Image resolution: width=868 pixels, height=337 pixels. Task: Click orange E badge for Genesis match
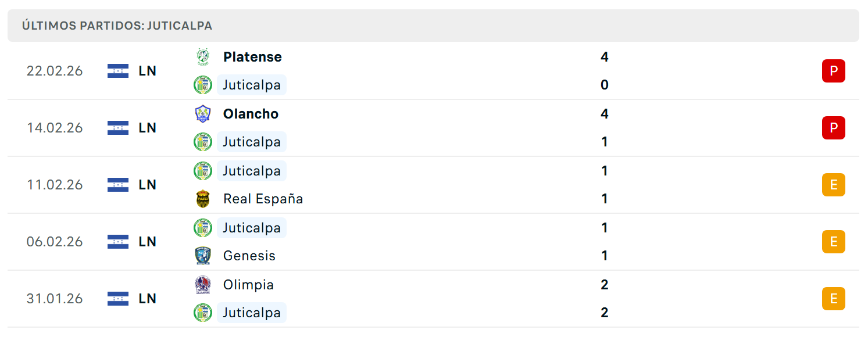click(833, 242)
